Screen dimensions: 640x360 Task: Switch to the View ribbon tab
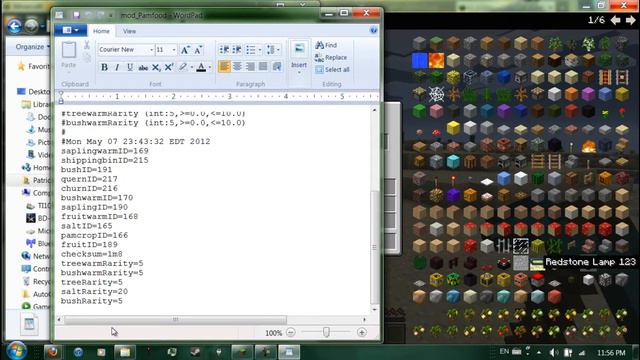pos(129,31)
